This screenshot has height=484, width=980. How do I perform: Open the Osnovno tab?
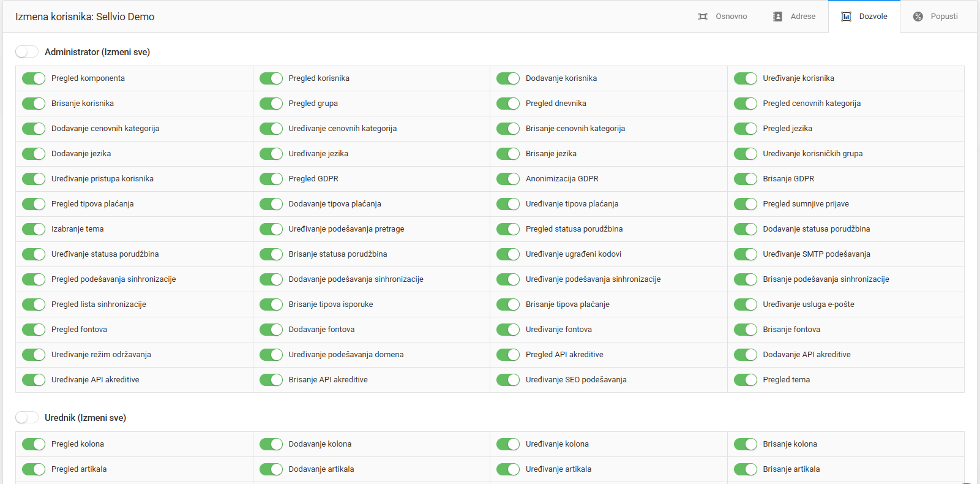pos(731,17)
